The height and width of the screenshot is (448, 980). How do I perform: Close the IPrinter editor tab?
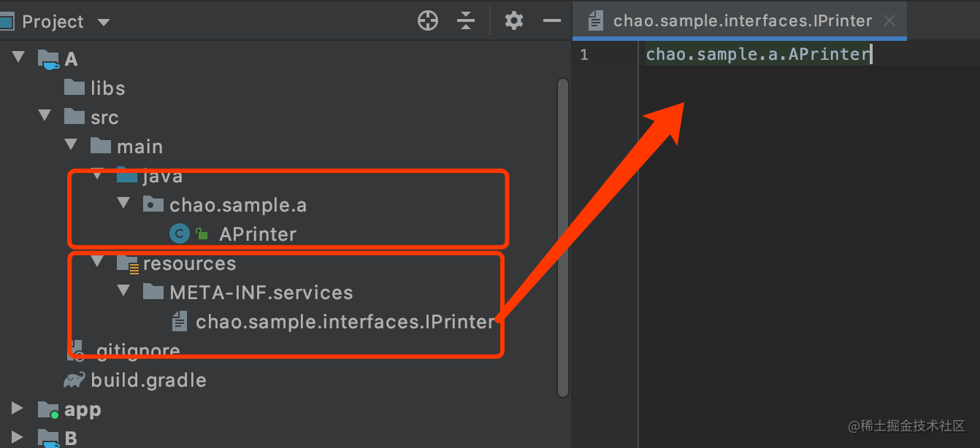(x=889, y=20)
